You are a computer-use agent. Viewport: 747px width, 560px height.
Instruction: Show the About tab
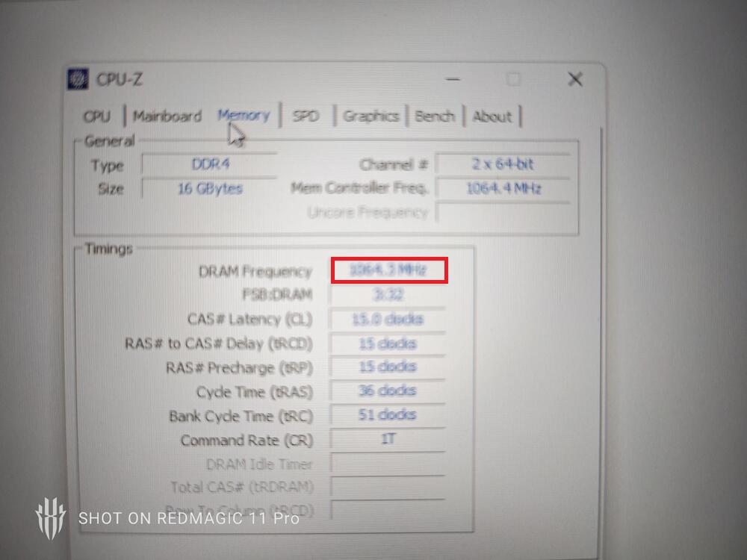click(x=492, y=116)
